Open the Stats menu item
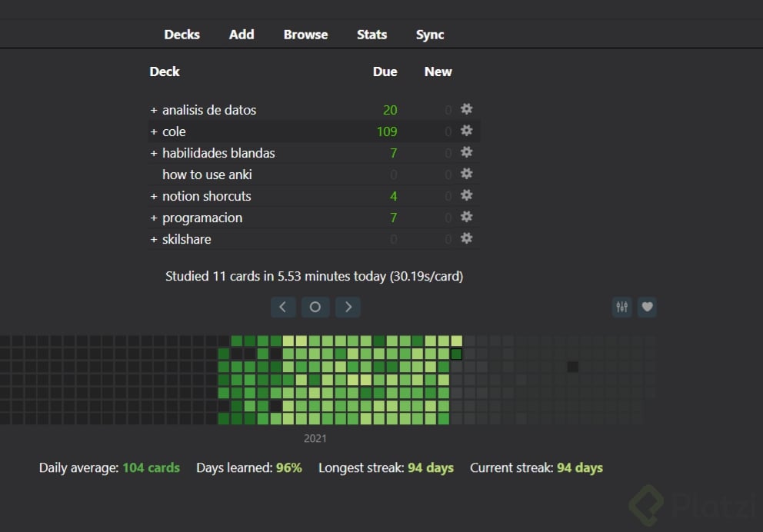The image size is (763, 532). (x=372, y=35)
